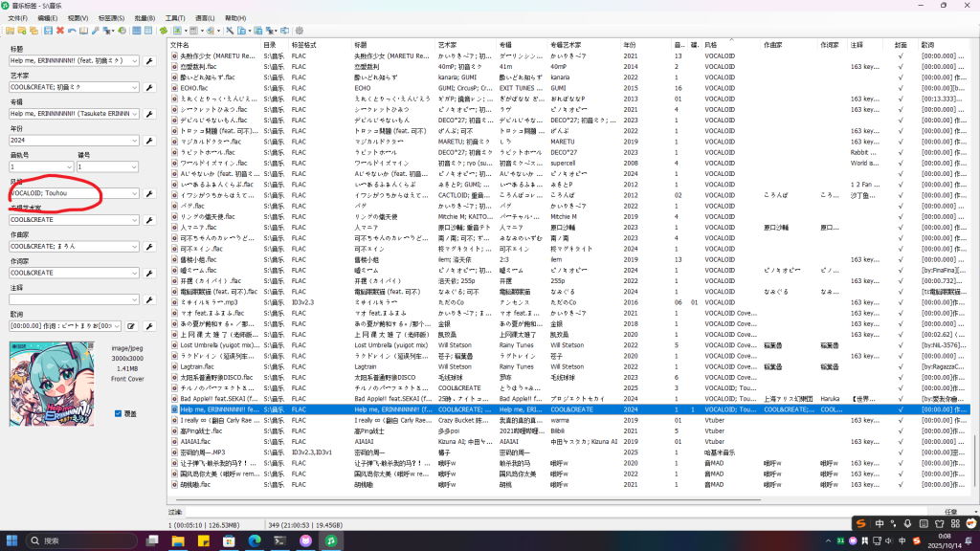Open the 文件(F) menu

[x=19, y=18]
